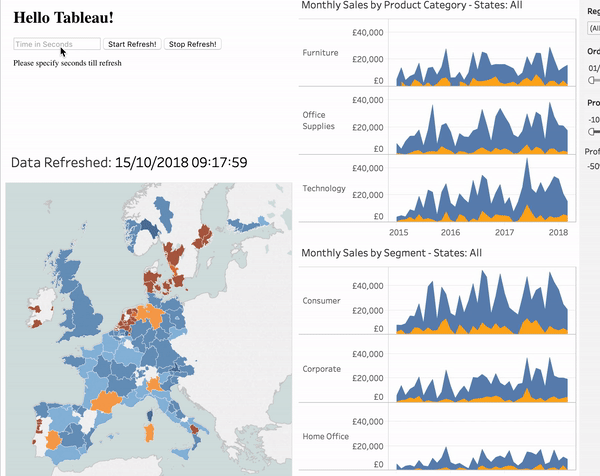Select orange Sardinia island on the map

[x=149, y=432]
